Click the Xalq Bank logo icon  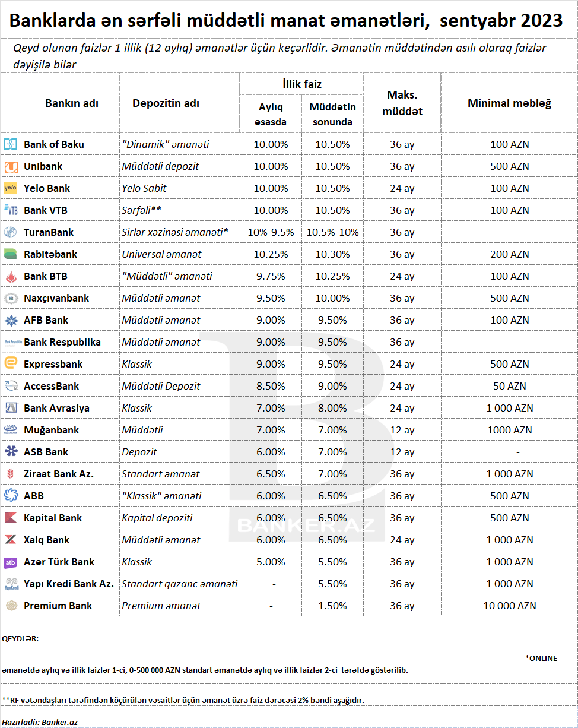click(x=11, y=540)
